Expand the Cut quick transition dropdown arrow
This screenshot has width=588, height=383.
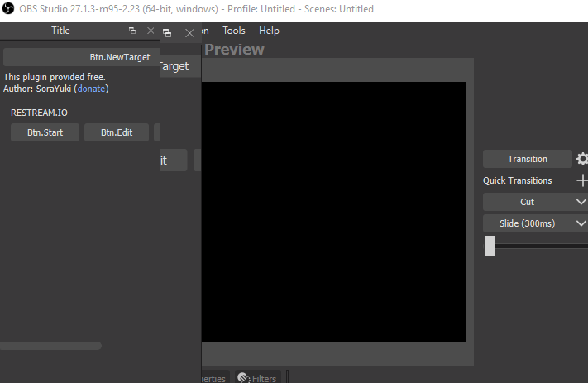pos(581,202)
